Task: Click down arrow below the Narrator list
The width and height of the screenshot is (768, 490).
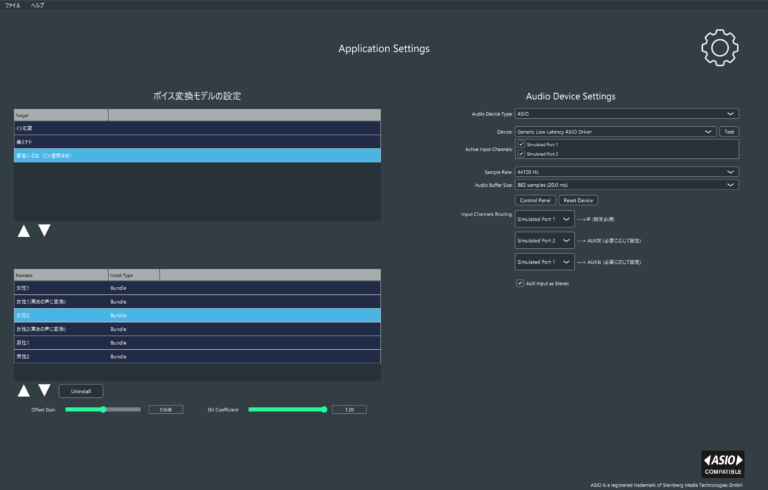Action: pyautogui.click(x=44, y=390)
